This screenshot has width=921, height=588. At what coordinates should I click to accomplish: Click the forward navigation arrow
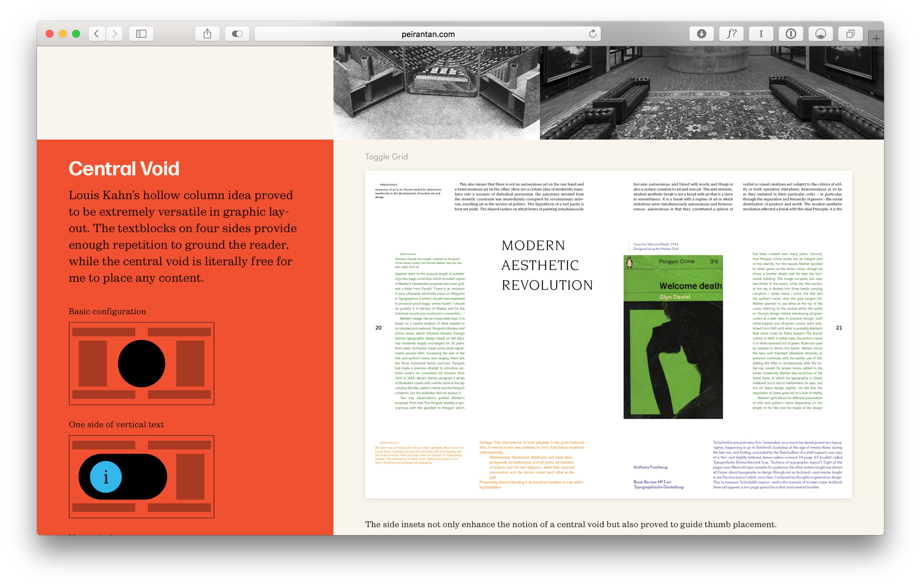[x=114, y=34]
